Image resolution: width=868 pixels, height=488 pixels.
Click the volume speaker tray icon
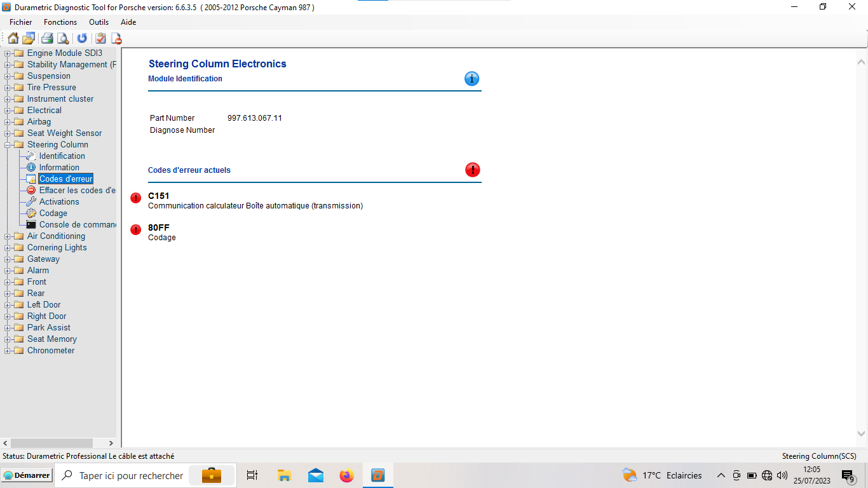782,475
